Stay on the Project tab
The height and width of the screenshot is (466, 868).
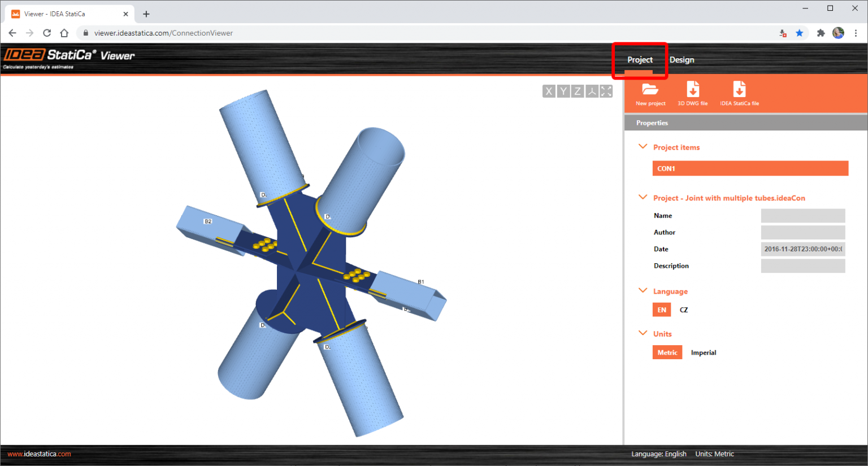(639, 59)
